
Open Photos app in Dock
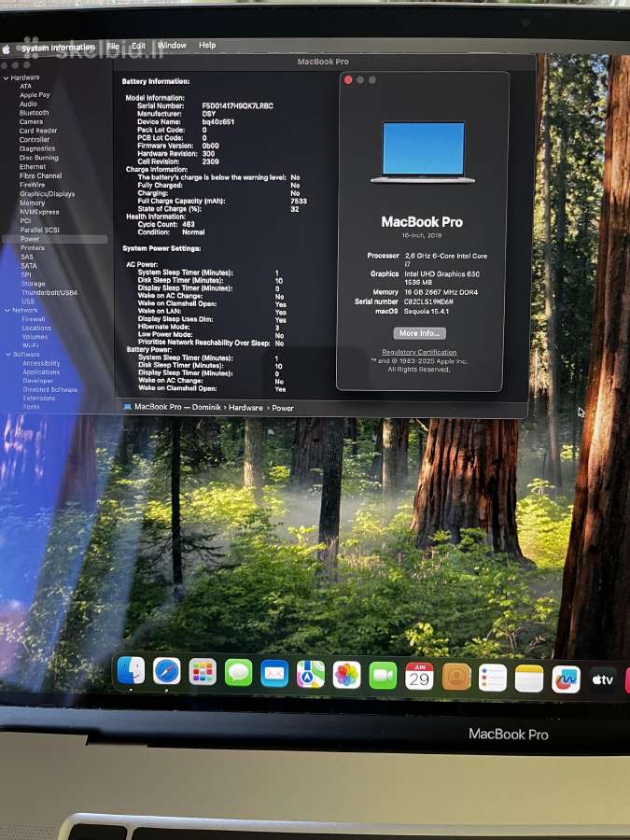346,675
